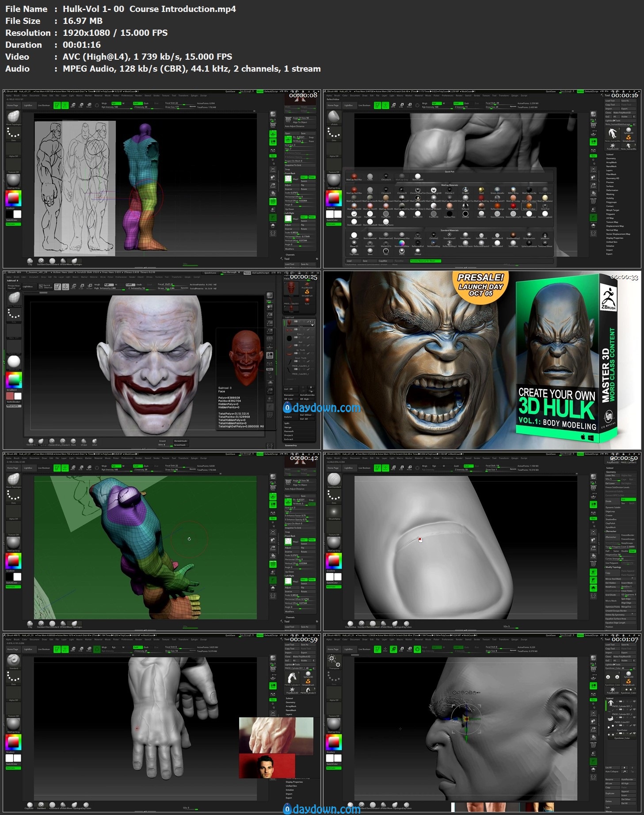Viewport: 644px width, 815px height.
Task: Select Gold MatCap material sphere
Action: point(481,190)
